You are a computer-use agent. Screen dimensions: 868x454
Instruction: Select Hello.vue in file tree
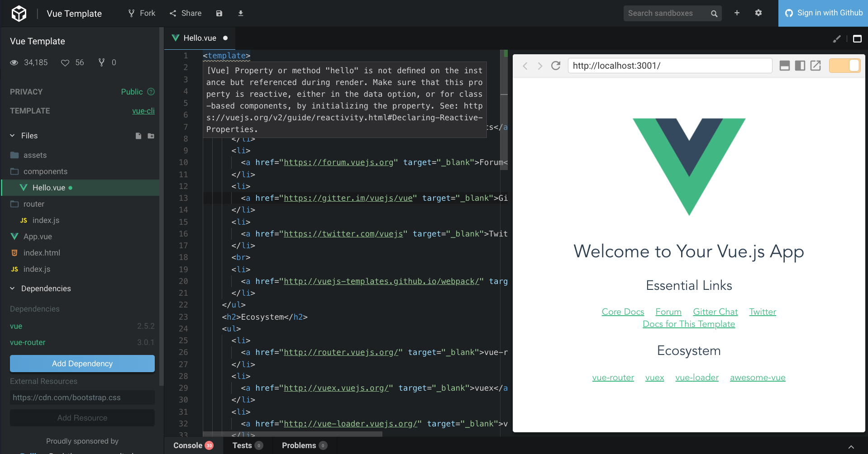[x=80, y=188]
